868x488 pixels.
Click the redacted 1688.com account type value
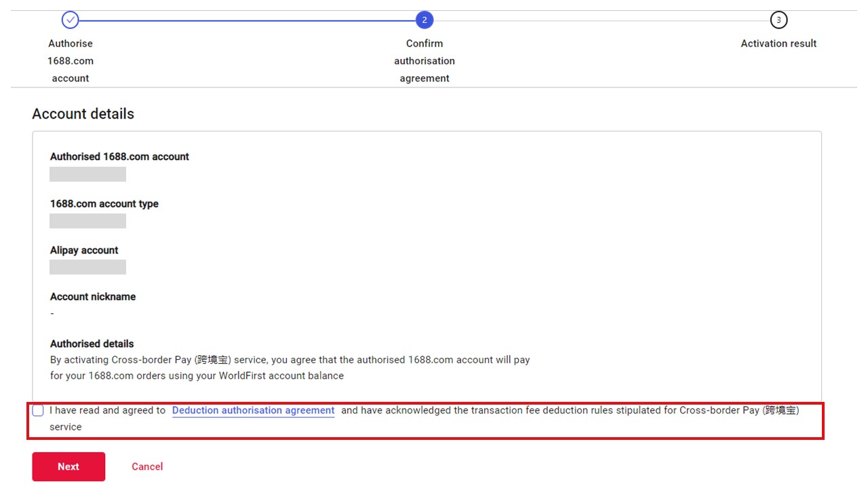[x=88, y=221]
